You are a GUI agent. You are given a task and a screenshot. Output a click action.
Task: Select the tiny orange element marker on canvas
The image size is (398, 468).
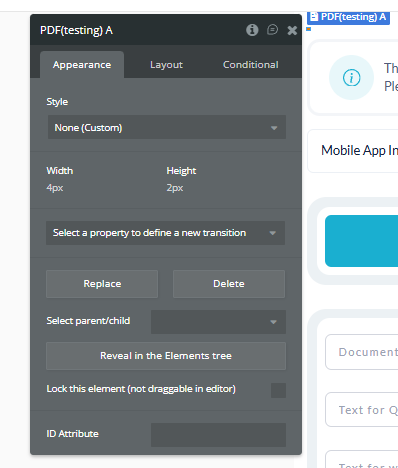(309, 29)
